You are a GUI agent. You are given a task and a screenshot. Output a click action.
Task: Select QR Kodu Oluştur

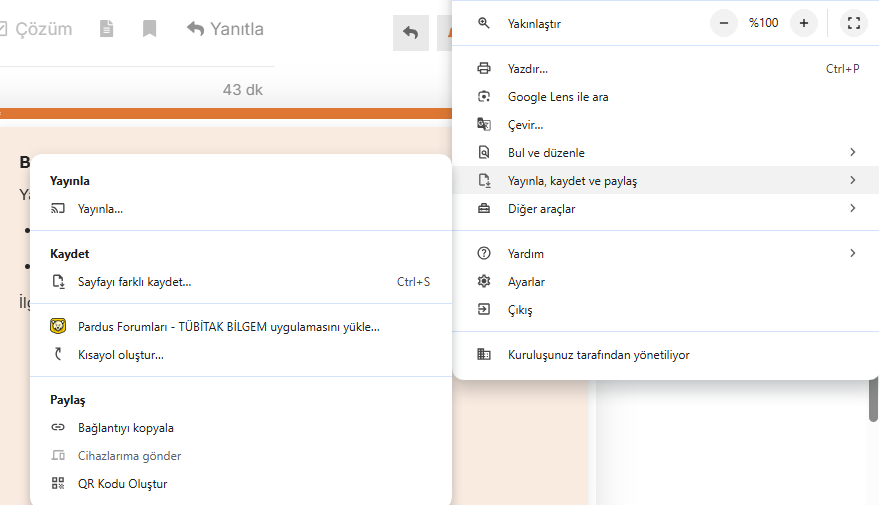click(x=122, y=484)
